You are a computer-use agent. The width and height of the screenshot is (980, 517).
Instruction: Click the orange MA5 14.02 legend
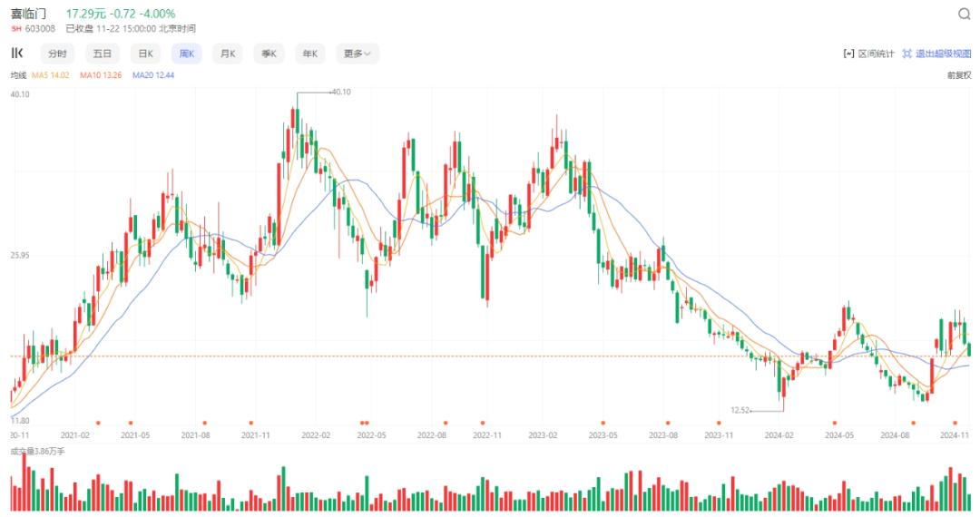(51, 75)
